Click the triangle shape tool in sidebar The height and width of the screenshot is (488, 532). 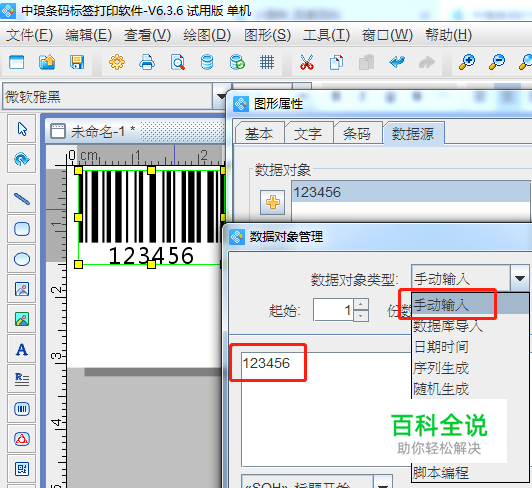tap(22, 439)
